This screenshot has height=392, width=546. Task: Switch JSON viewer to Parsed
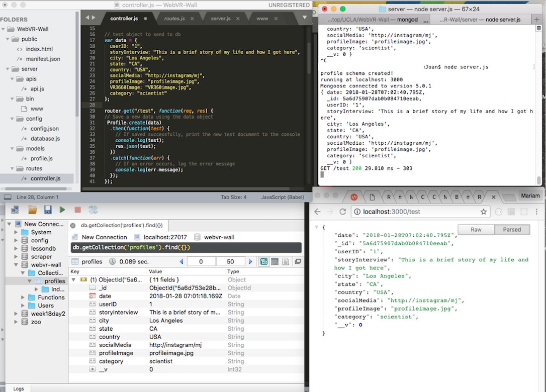512,230
